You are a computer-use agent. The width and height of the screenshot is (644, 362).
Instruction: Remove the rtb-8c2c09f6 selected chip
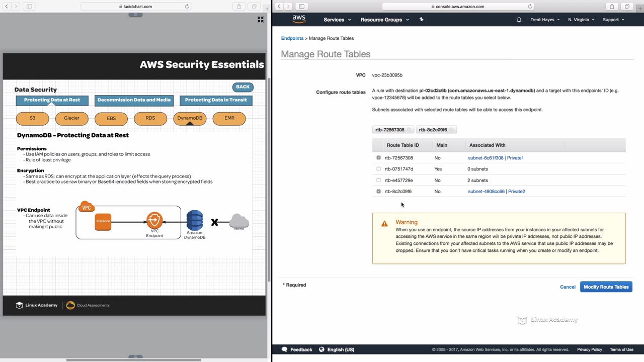point(452,130)
